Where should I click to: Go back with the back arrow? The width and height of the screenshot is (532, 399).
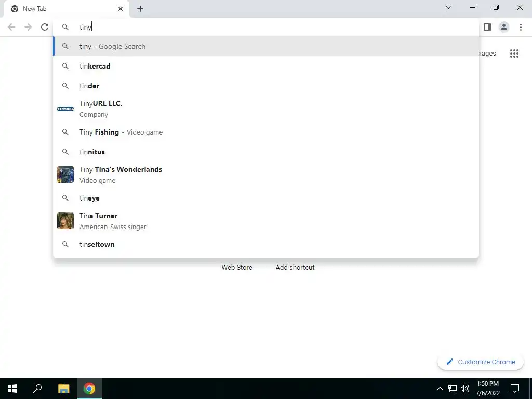[x=11, y=27]
